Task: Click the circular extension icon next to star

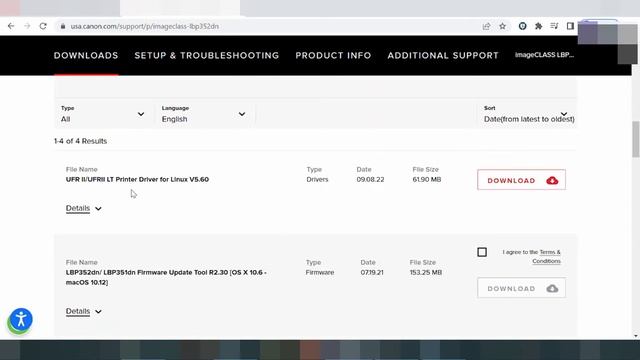Action: 522,26
